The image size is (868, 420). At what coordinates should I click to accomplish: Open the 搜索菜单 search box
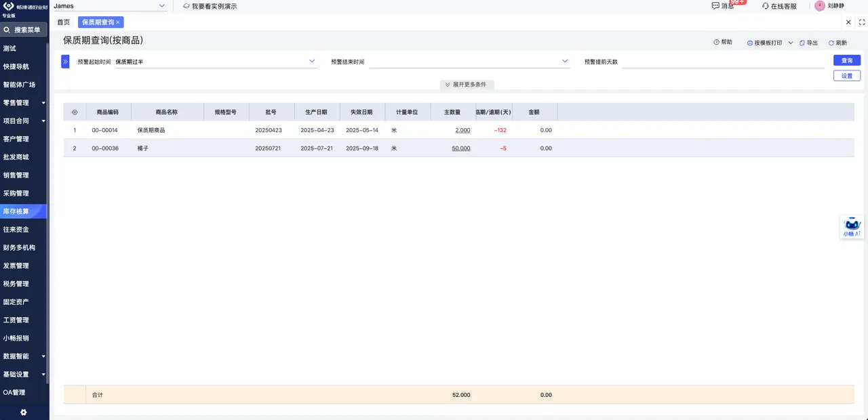coord(24,30)
